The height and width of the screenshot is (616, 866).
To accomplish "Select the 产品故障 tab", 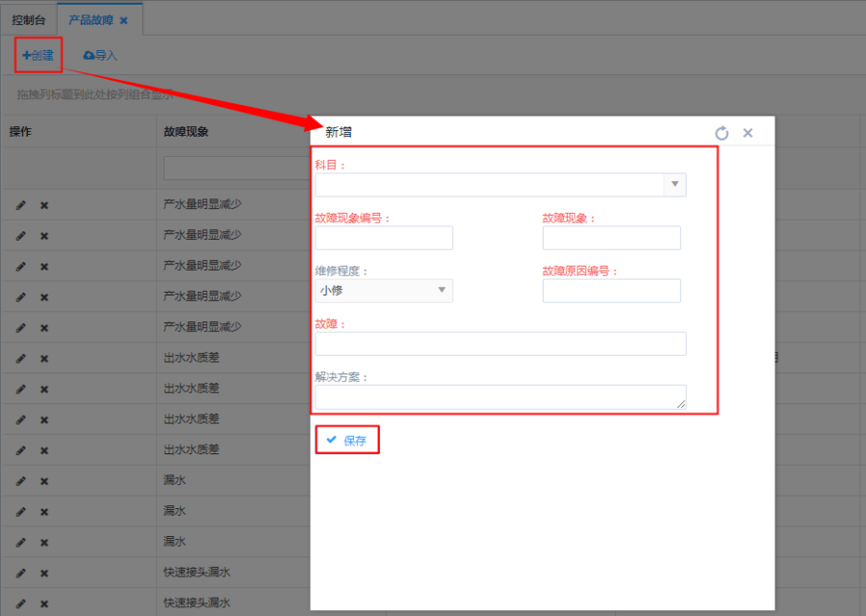I will (x=90, y=20).
